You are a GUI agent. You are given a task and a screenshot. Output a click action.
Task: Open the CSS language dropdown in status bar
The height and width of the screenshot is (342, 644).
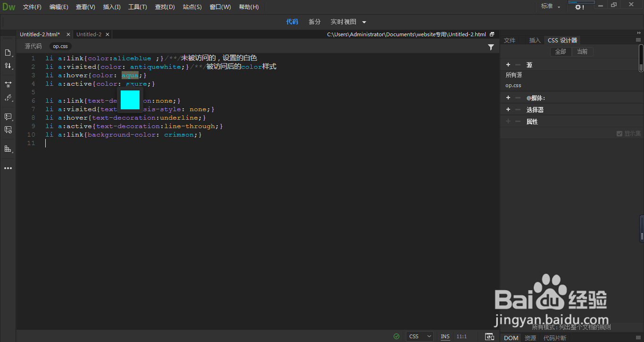421,336
